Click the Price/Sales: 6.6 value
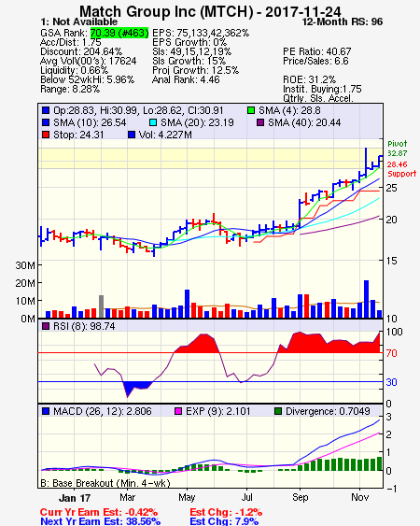This screenshot has height=526, width=420. [x=315, y=61]
